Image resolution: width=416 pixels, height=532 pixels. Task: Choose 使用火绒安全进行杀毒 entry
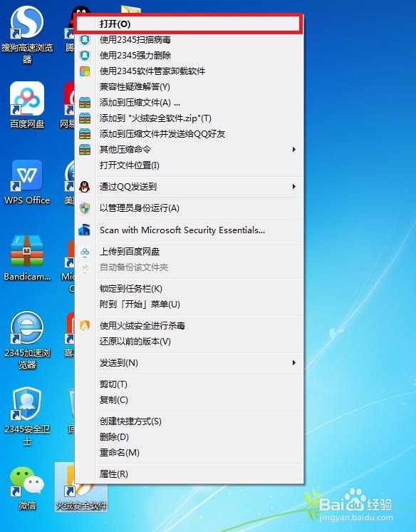189,326
